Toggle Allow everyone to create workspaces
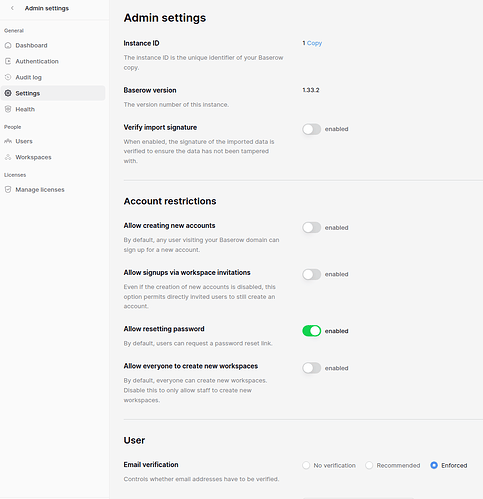 [x=311, y=368]
